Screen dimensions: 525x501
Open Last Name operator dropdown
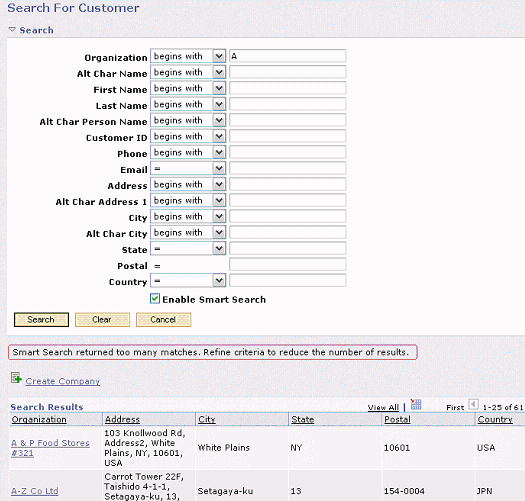[188, 104]
